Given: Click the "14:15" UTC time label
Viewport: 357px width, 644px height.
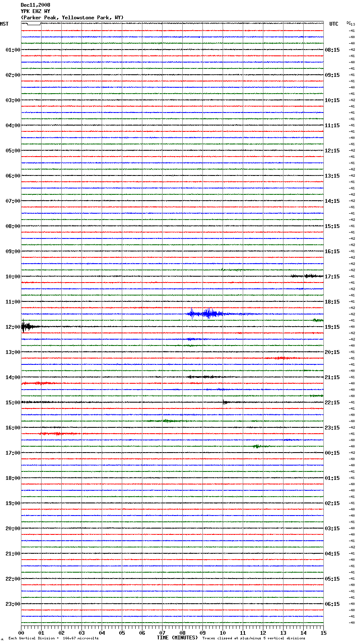Looking at the screenshot, I should (x=332, y=201).
